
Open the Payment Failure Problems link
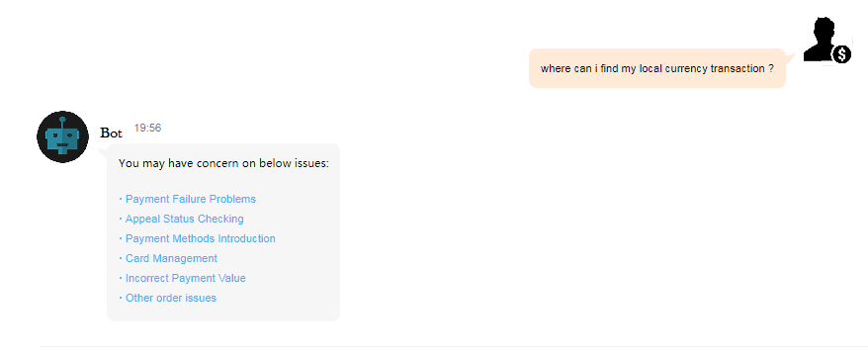(191, 199)
